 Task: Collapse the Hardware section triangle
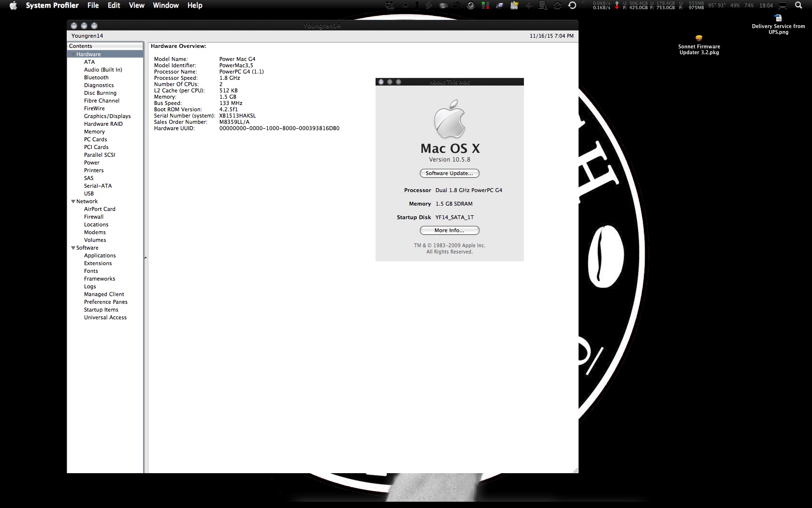point(72,54)
